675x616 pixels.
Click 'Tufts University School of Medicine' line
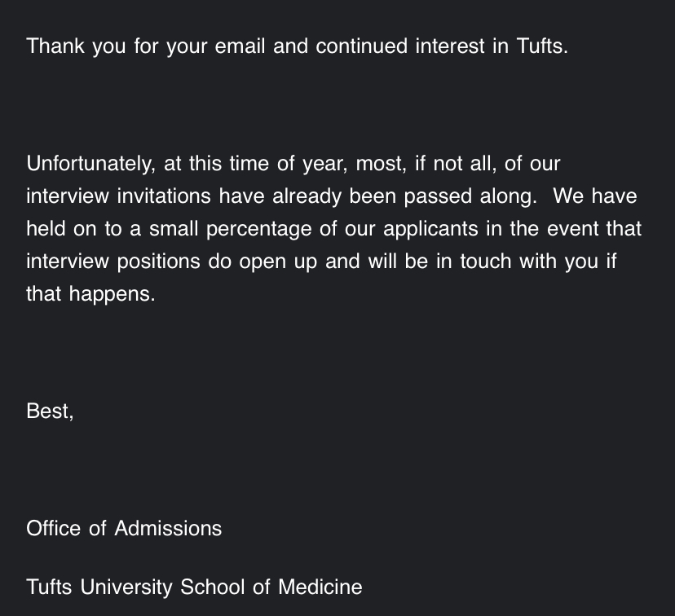coord(194,587)
